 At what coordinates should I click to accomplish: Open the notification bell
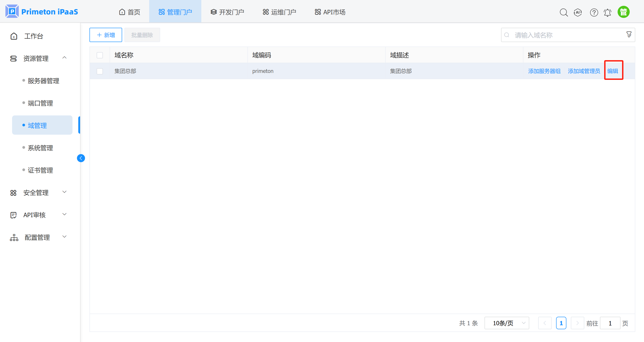click(x=608, y=12)
